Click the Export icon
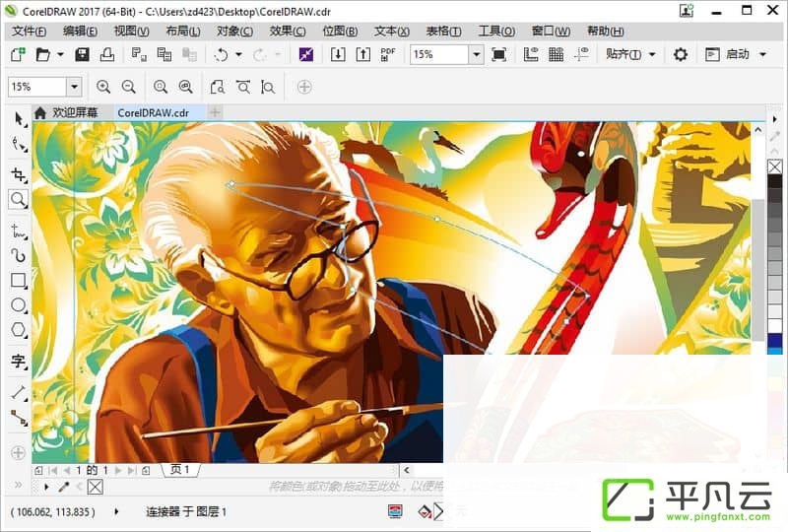Screen dimensions: 788x532 pyautogui.click(x=362, y=54)
